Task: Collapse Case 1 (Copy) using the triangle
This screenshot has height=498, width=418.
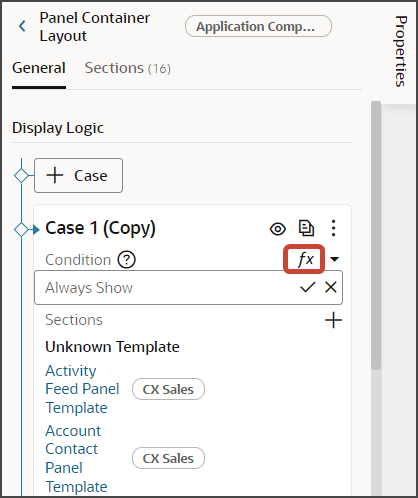Action: click(x=36, y=229)
